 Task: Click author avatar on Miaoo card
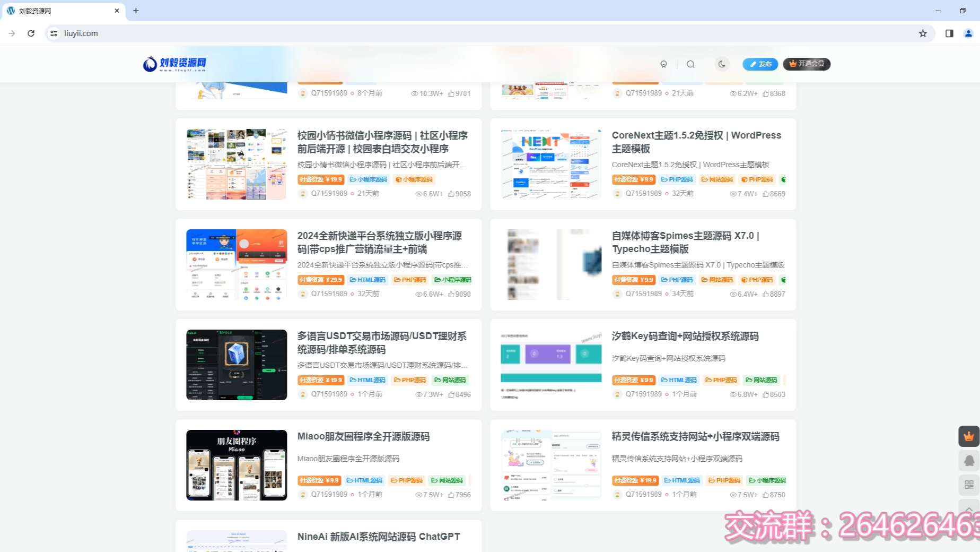click(x=303, y=495)
